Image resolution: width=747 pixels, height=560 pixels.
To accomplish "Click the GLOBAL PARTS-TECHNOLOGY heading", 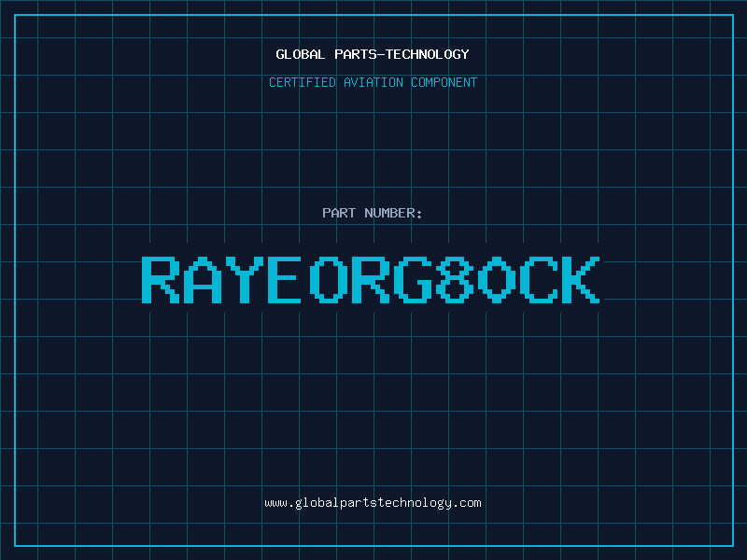I will (x=373, y=54).
